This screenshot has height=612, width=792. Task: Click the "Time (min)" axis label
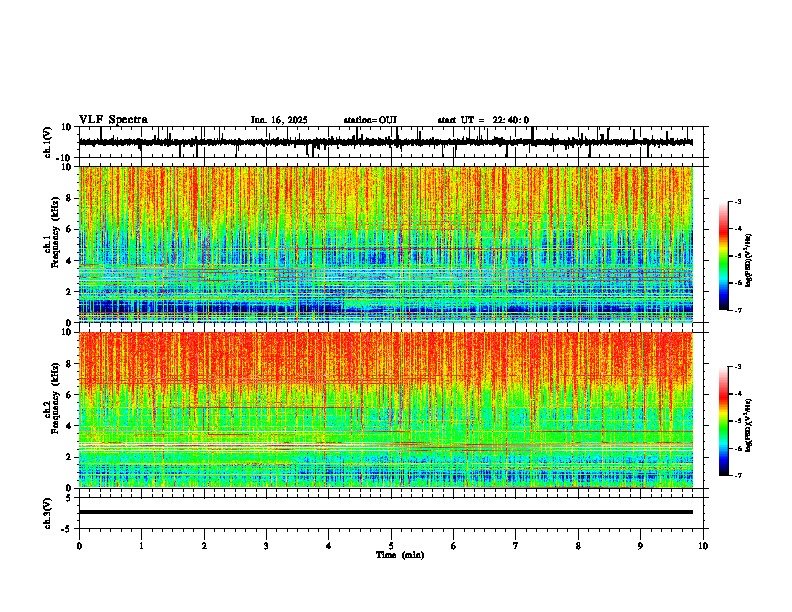[400, 555]
